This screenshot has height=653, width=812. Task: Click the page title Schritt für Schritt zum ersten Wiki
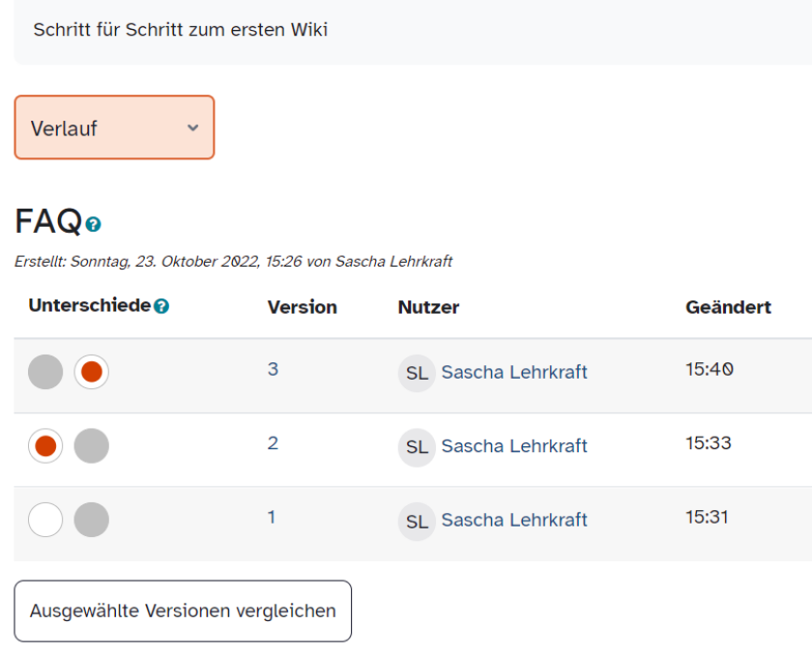(x=181, y=30)
